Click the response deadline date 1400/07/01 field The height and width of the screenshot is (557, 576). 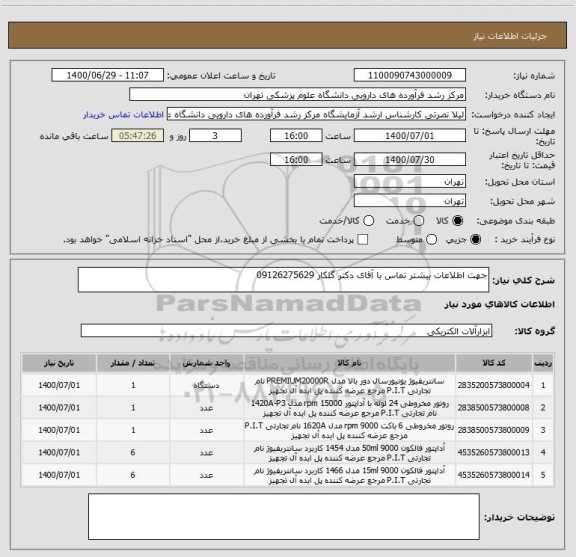point(410,136)
